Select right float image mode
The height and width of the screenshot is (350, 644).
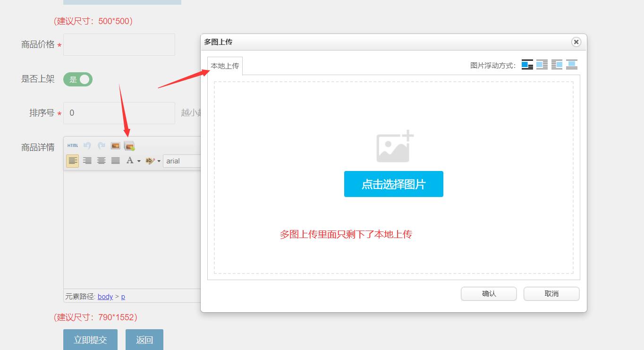pos(557,65)
